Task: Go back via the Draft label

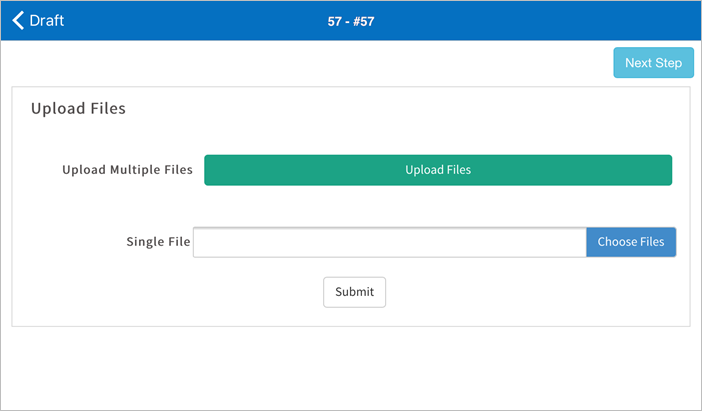Action: click(x=47, y=20)
